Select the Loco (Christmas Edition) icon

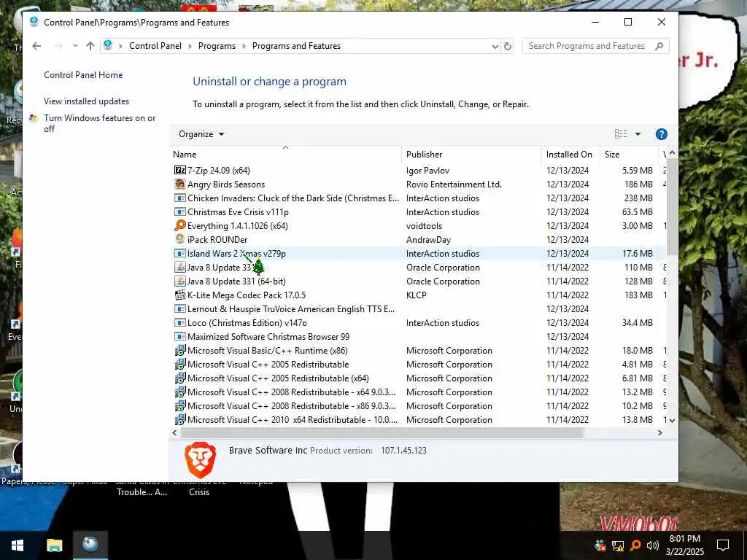(x=179, y=322)
